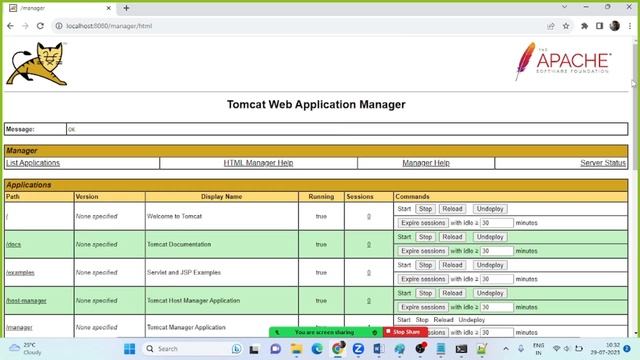Undeploy the Tomcat Documentation application
This screenshot has width=640, height=360.
tap(490, 237)
